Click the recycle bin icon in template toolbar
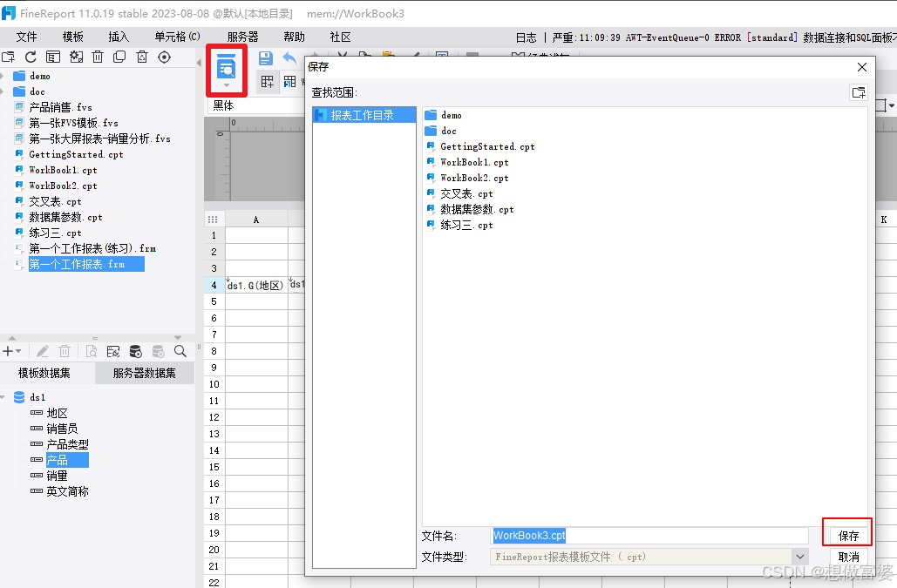897x588 pixels. click(142, 57)
